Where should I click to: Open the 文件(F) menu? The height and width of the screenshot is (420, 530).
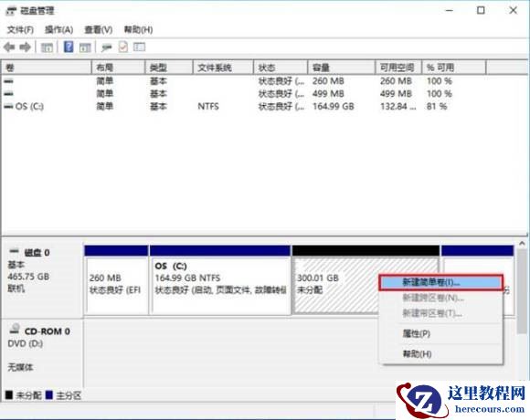coord(20,30)
